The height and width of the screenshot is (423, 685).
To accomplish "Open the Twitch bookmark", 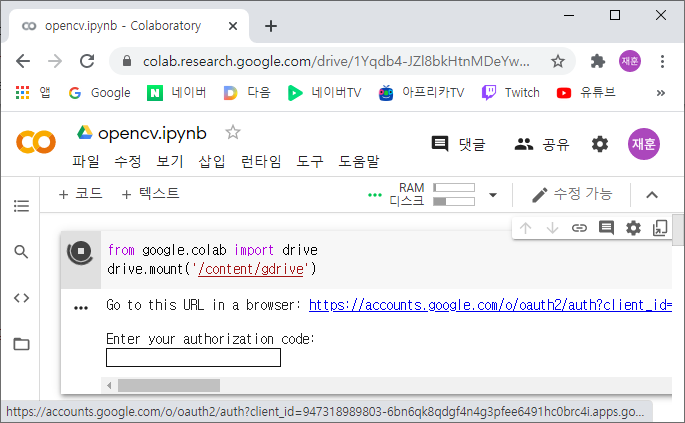I will click(511, 93).
